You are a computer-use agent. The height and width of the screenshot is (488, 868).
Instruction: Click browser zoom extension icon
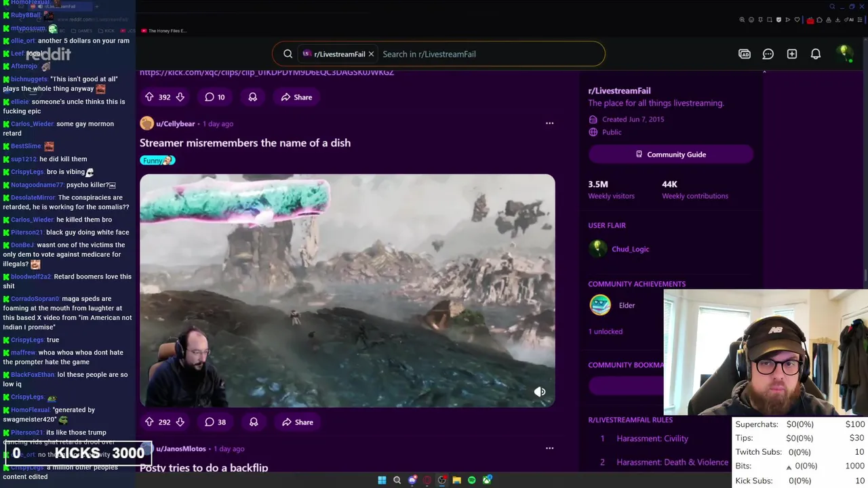coord(742,20)
